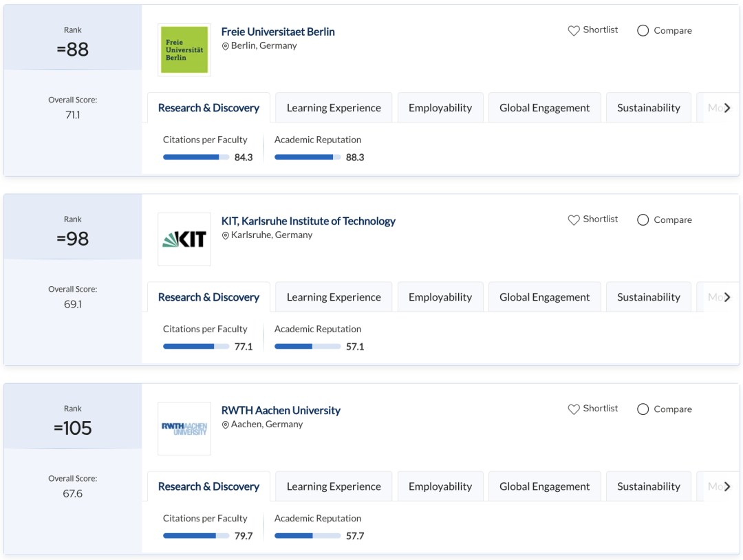Open KIT, Karlsruhe Institute of Technology link
The image size is (743, 560).
(x=308, y=221)
